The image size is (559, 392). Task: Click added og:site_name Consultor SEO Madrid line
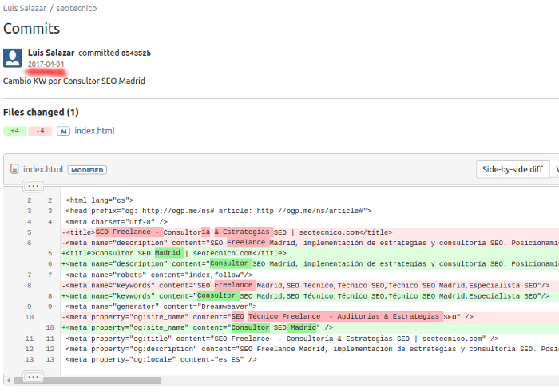310,328
